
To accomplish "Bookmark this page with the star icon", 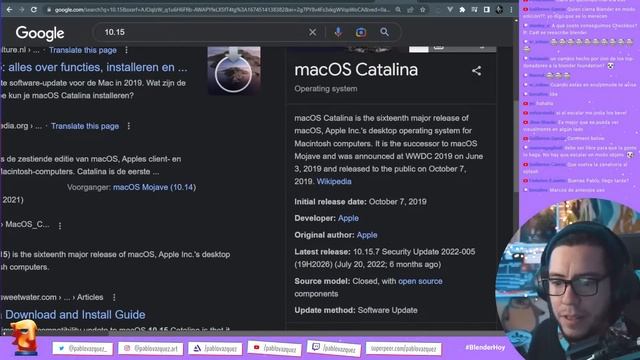I will click(x=423, y=9).
